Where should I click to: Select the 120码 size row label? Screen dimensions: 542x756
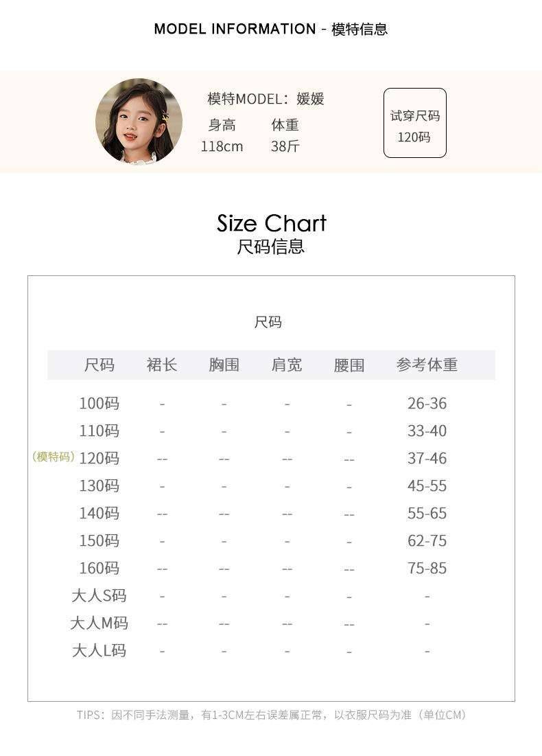[x=99, y=458]
